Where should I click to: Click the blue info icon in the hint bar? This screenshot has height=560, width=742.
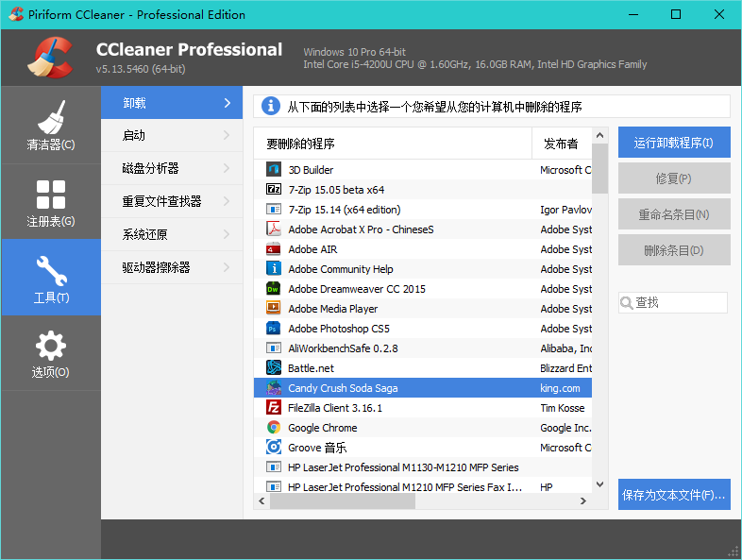[271, 106]
